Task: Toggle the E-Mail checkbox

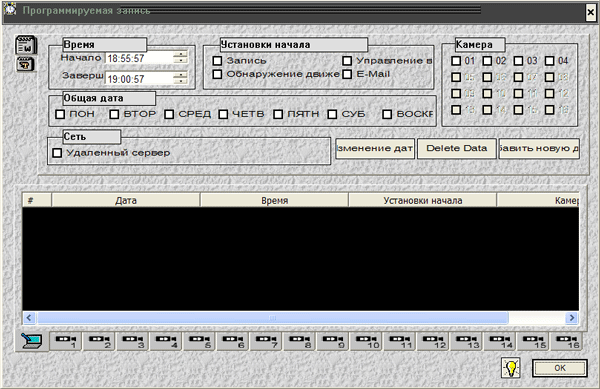Action: [x=347, y=74]
